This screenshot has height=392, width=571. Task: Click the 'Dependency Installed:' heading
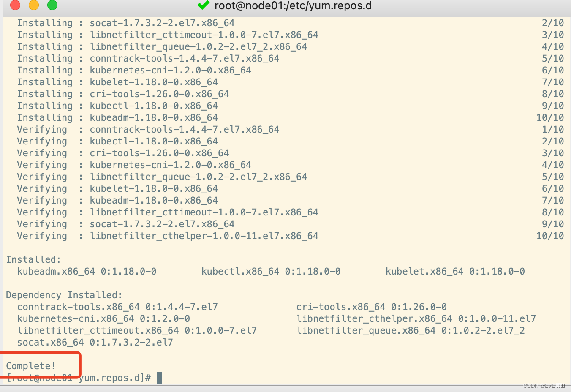tap(64, 295)
